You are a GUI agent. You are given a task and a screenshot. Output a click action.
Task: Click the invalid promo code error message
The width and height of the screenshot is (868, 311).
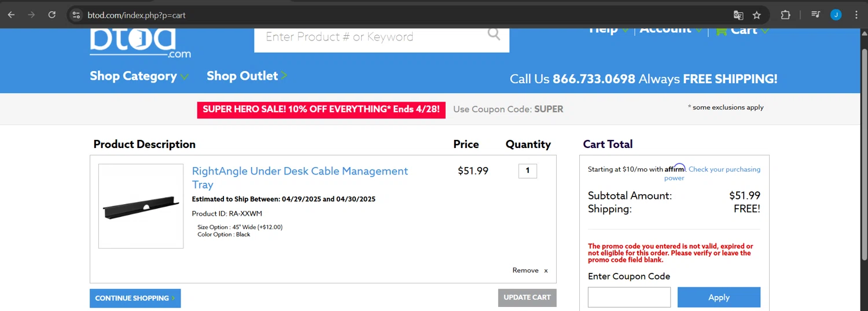pos(671,253)
